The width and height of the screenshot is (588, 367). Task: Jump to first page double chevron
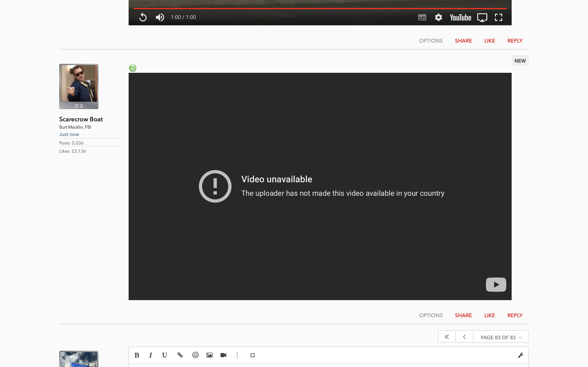pyautogui.click(x=447, y=337)
